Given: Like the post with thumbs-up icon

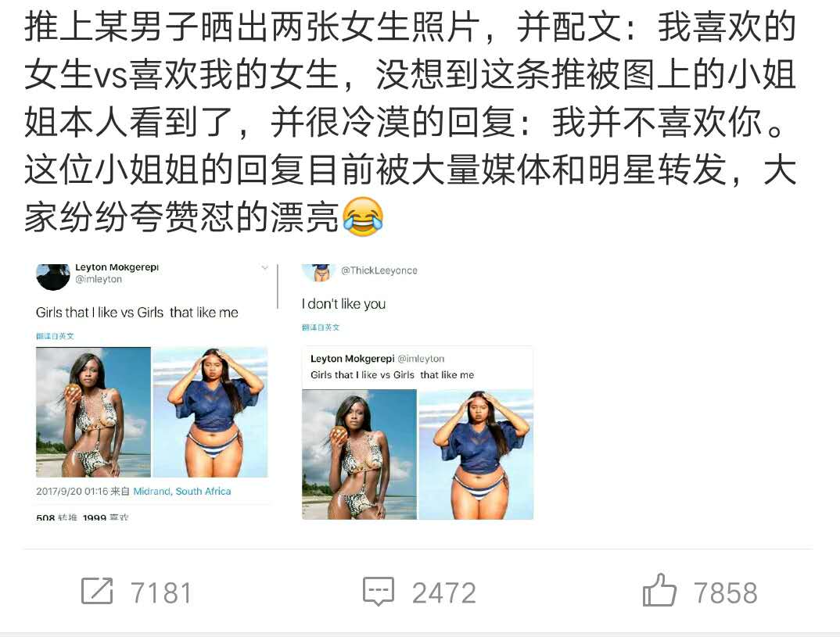Looking at the screenshot, I should click(659, 590).
